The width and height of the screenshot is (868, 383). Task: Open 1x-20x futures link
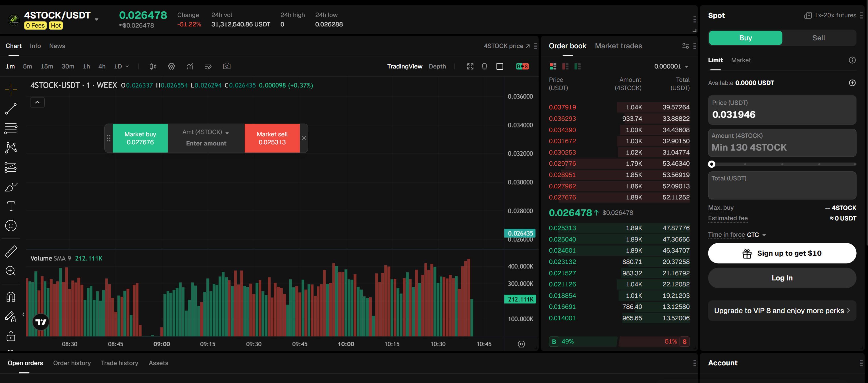[x=830, y=15]
